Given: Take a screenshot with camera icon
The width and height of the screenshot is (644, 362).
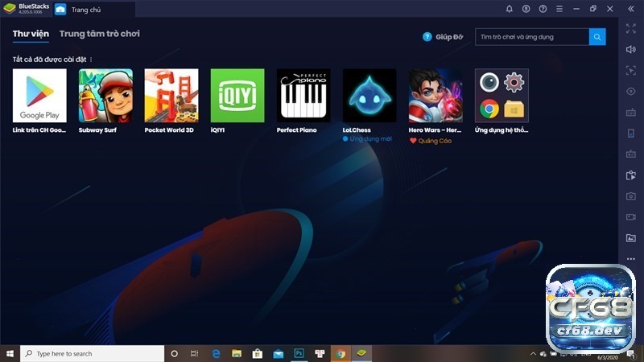Looking at the screenshot, I should (x=631, y=196).
